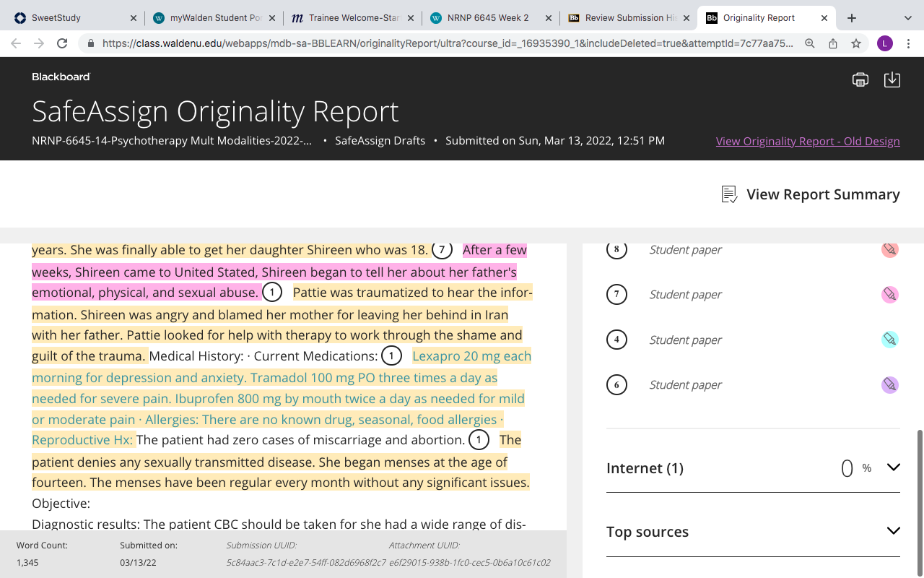Open a new browser tab
Screen dimensions: 924x578
852,18
